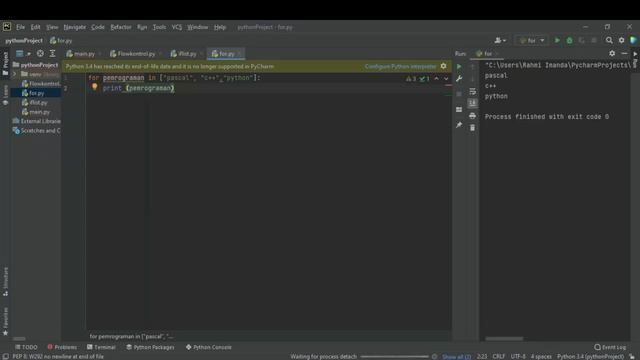The height and width of the screenshot is (360, 640).
Task: Switch to Flowkontrol.py editor tab
Action: [x=136, y=53]
